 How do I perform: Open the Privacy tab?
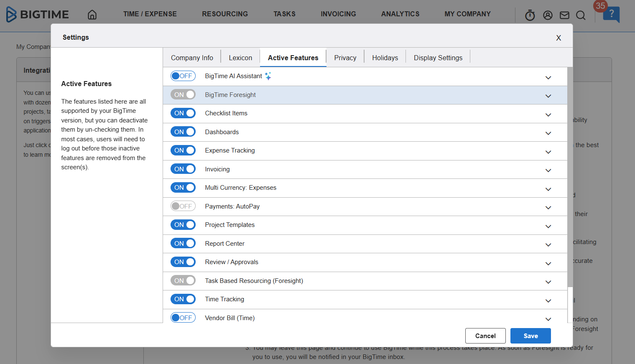[345, 58]
